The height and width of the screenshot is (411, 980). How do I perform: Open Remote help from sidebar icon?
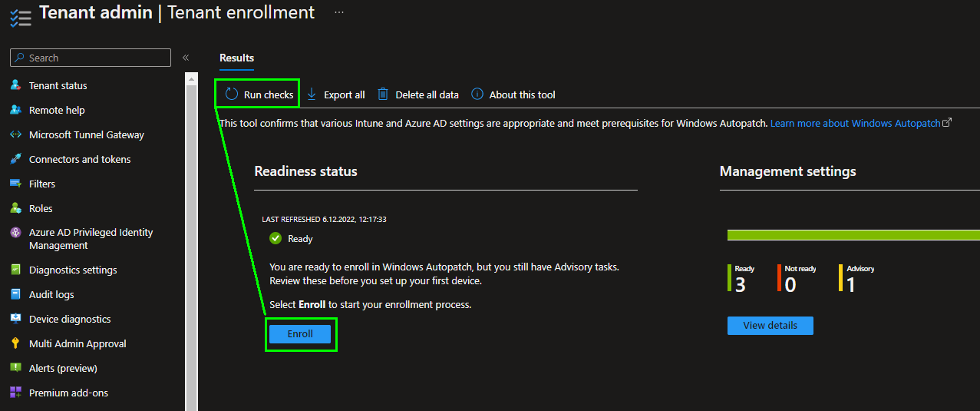coord(15,110)
